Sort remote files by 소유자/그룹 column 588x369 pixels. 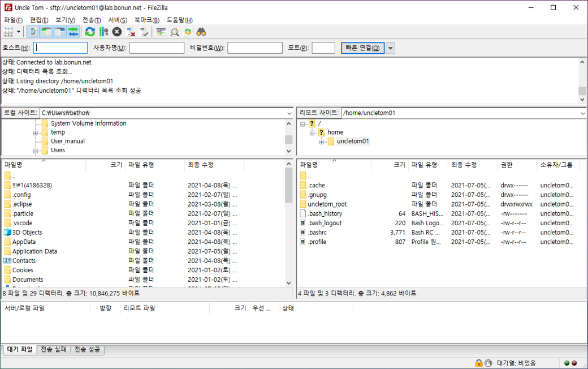tap(558, 165)
